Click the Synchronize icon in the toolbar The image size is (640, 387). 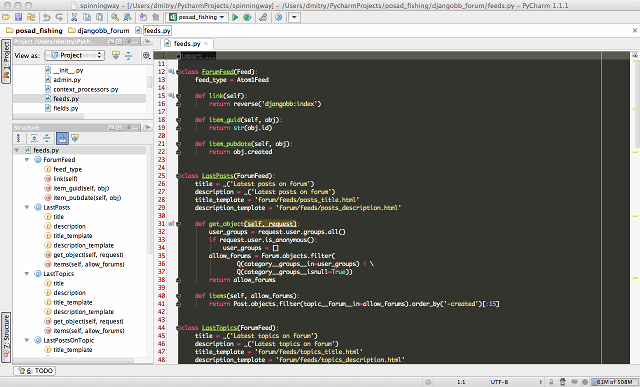point(31,17)
